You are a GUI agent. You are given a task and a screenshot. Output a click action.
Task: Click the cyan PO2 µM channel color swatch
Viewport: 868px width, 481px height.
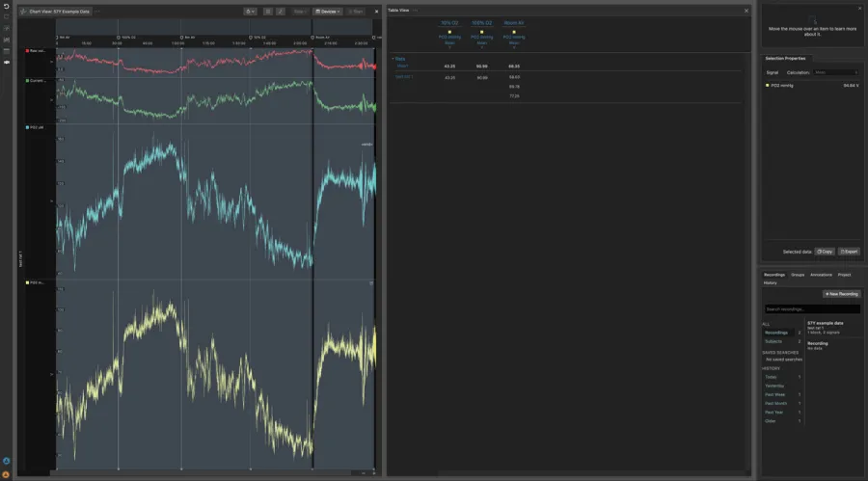pyautogui.click(x=27, y=127)
